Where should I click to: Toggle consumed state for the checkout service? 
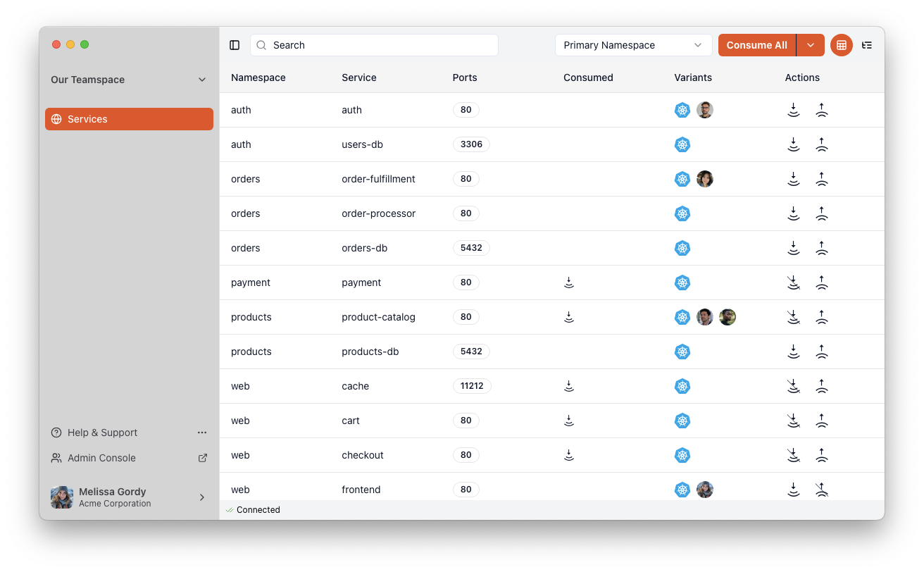pyautogui.click(x=568, y=454)
